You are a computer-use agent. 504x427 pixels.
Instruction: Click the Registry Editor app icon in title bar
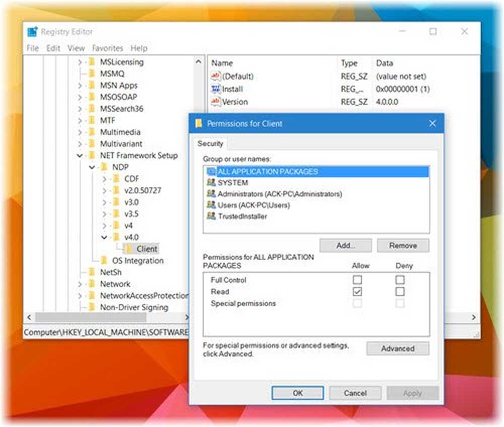33,31
